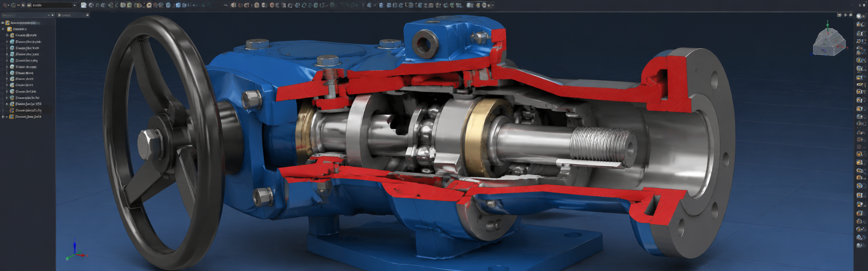Click the text field of the top-left toolbar combo box
The width and height of the screenshot is (868, 271).
[x=51, y=5]
